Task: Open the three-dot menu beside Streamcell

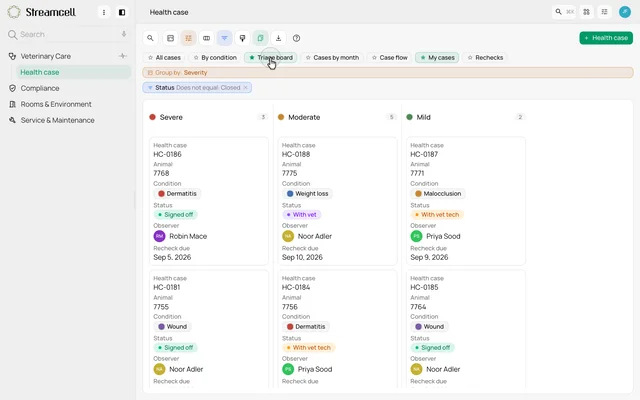Action: 104,12
